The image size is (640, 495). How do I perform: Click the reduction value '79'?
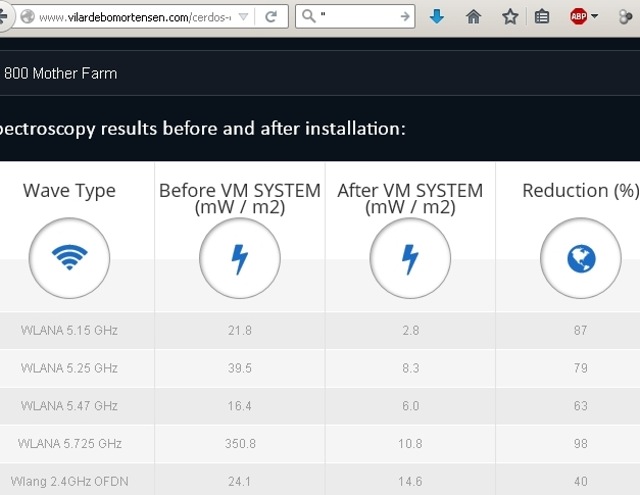click(580, 368)
